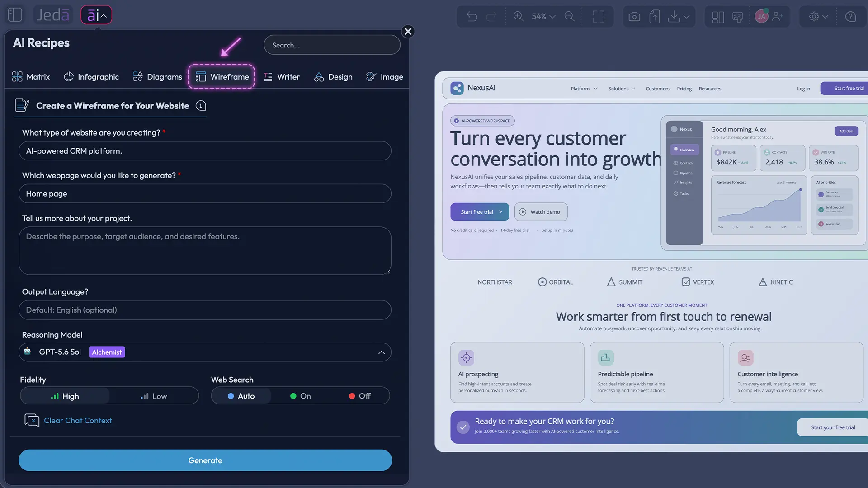Click the project description text area
This screenshot has height=488, width=868.
pos(205,251)
